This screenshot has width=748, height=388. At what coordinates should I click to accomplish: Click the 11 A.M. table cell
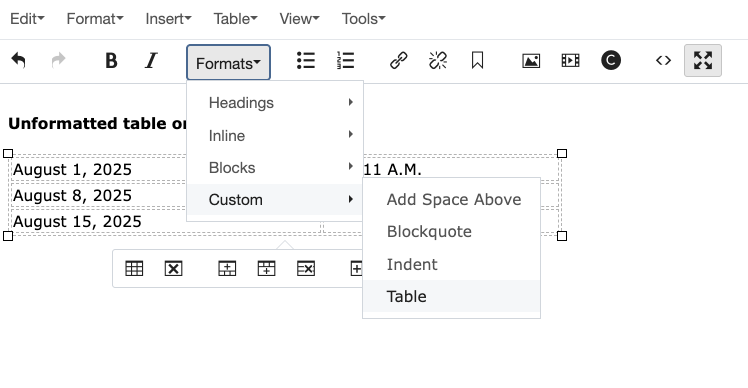point(393,169)
